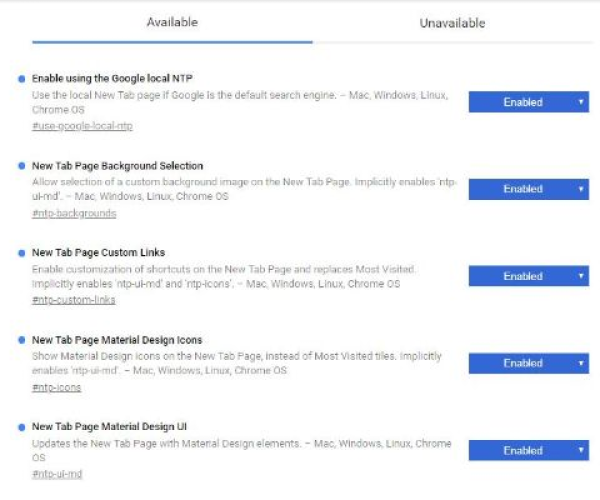Click blue indicator dot beside New Tab Page Custom Links
This screenshot has width=600, height=500.
pos(22,252)
